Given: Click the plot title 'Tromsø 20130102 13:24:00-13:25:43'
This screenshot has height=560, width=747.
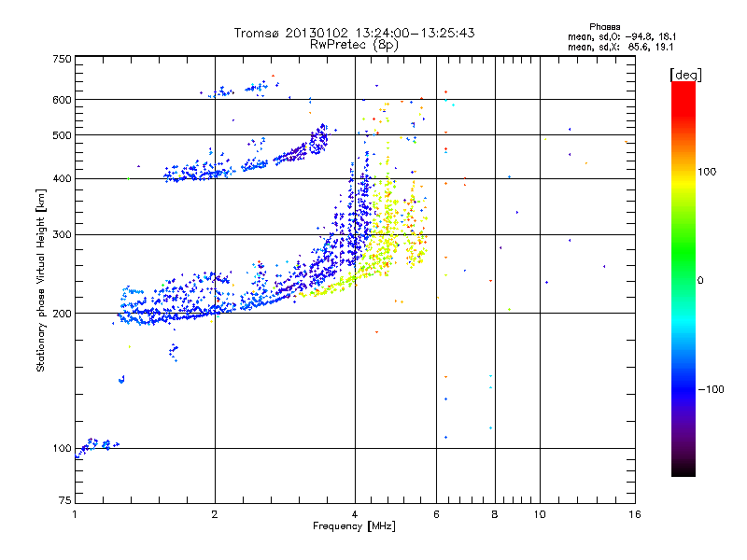Looking at the screenshot, I should point(354,33).
